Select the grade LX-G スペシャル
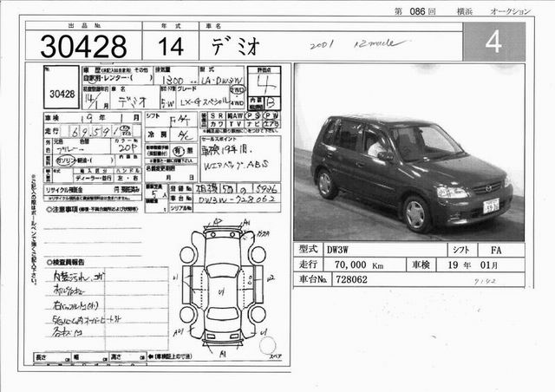555x392 pixels. point(205,102)
